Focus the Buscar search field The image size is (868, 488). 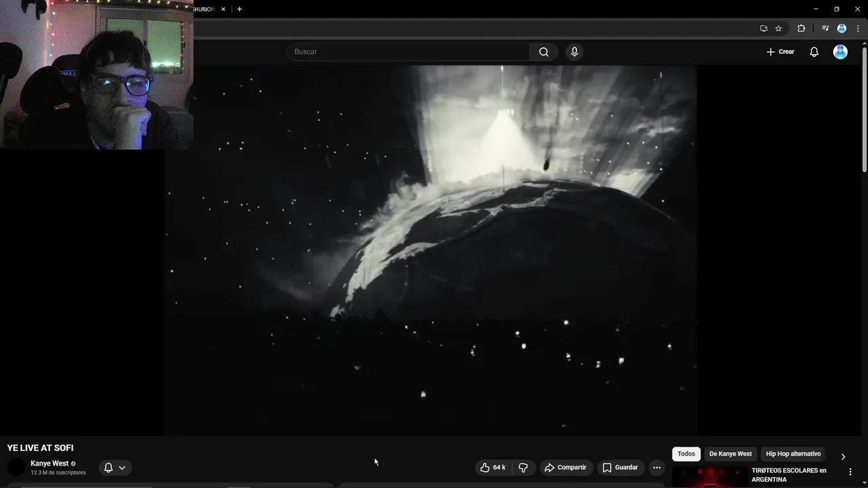coord(408,52)
